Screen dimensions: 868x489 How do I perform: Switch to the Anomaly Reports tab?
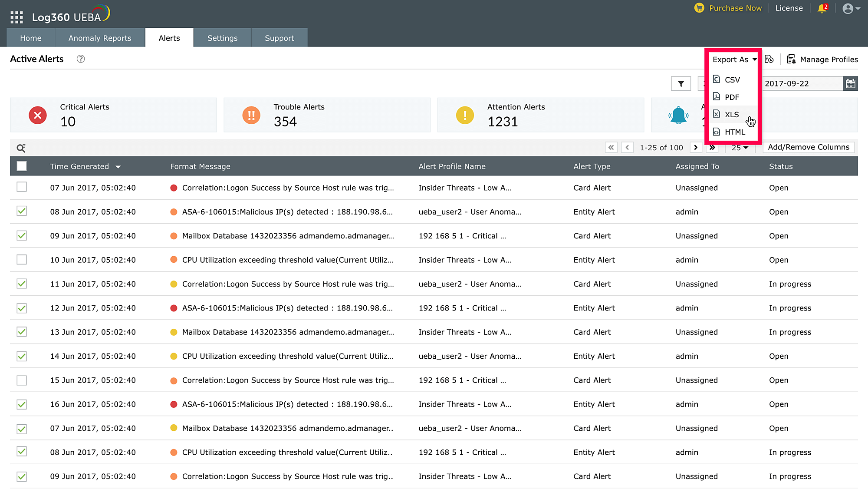pos(100,38)
